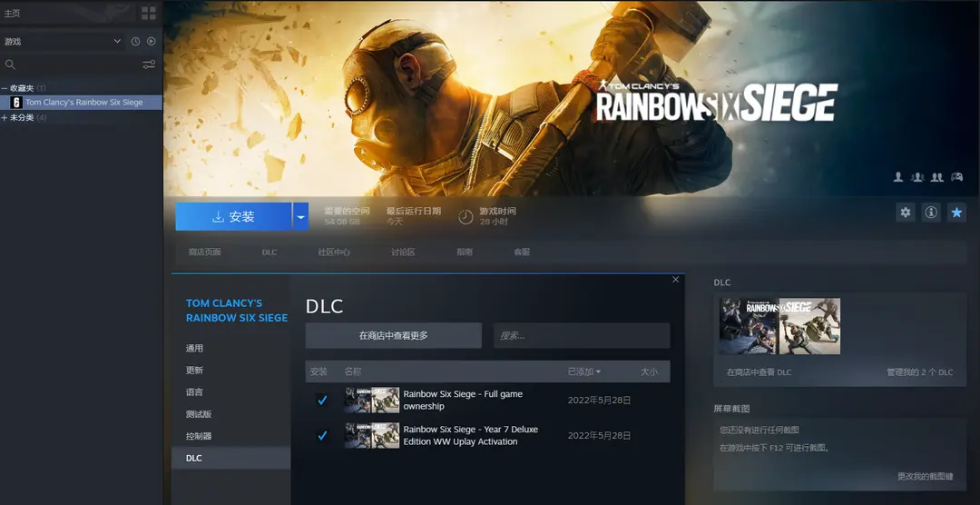Click 在商店中查看 DLC link
Screen dimensions: 980x505
[x=759, y=372]
